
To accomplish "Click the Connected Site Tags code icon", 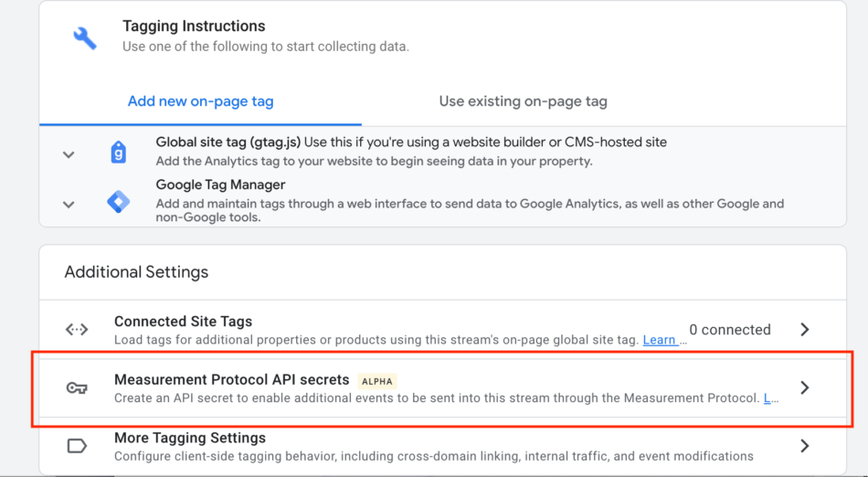I will click(77, 330).
